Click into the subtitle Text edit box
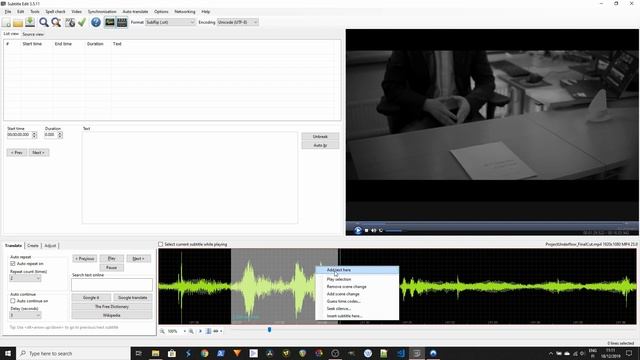This screenshot has height=360, width=640. [x=190, y=178]
